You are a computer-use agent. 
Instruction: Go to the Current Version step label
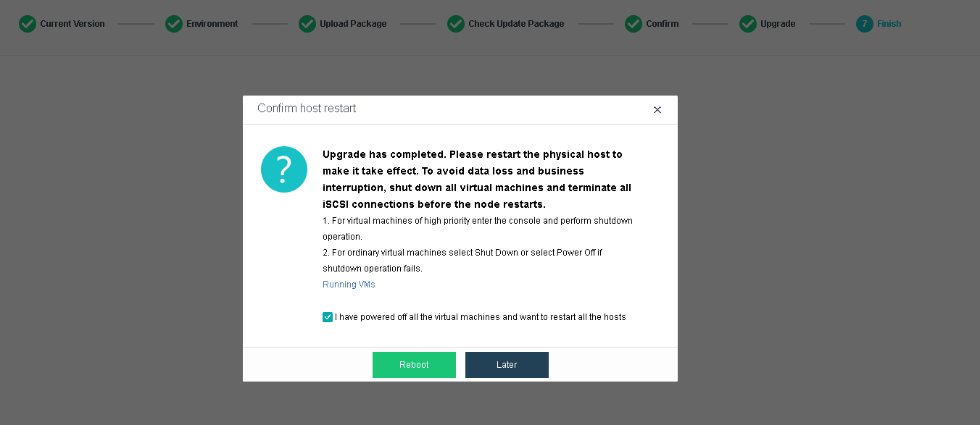pos(72,24)
